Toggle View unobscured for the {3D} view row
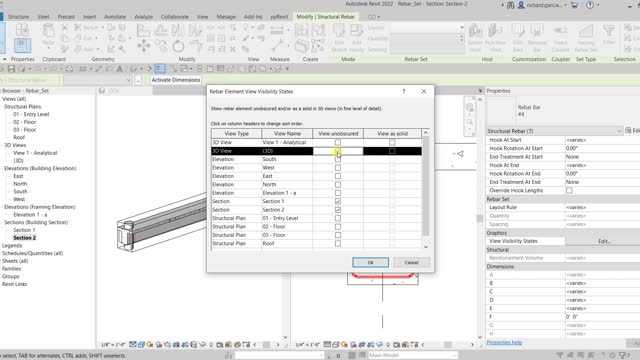The height and width of the screenshot is (360, 640). pos(338,151)
